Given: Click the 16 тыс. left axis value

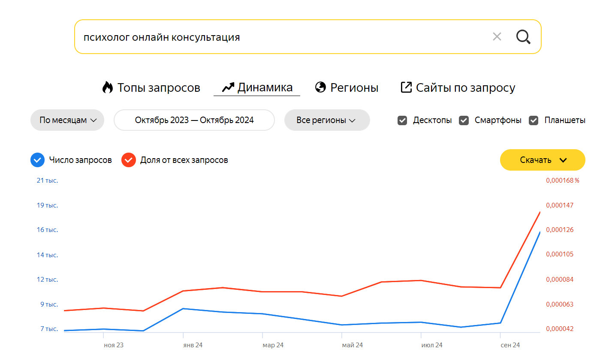Looking at the screenshot, I should coord(47,230).
